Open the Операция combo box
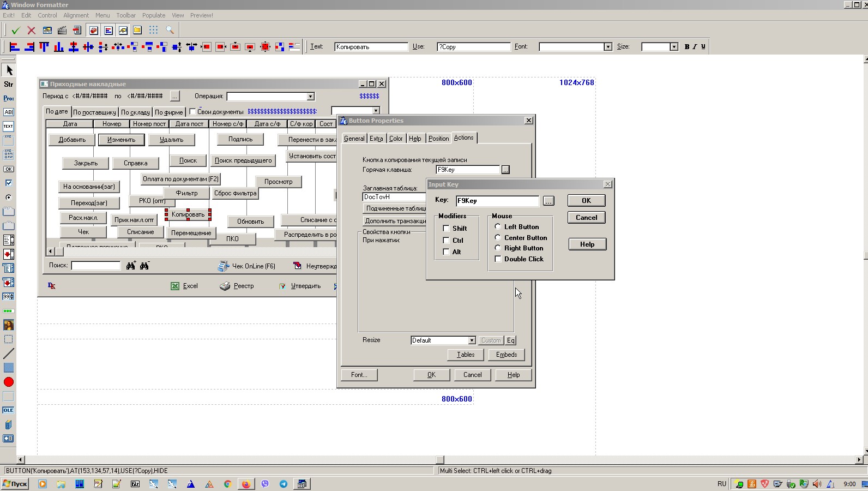 coord(310,97)
